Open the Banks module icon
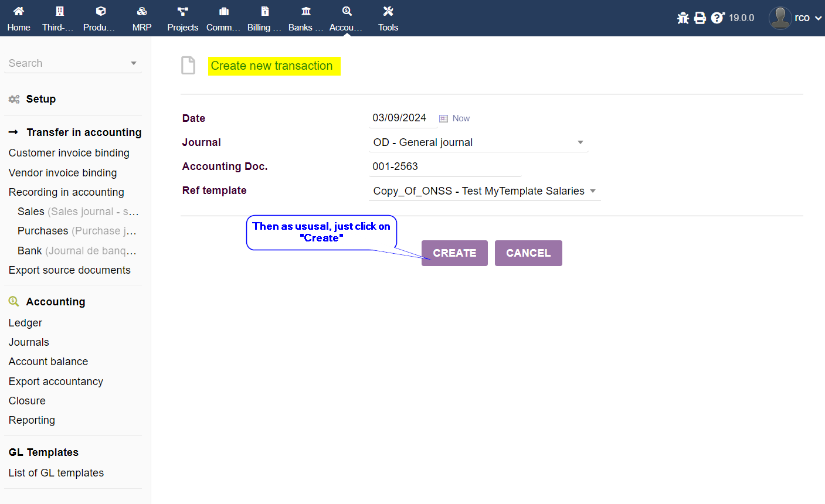This screenshot has height=504, width=825. click(x=305, y=11)
